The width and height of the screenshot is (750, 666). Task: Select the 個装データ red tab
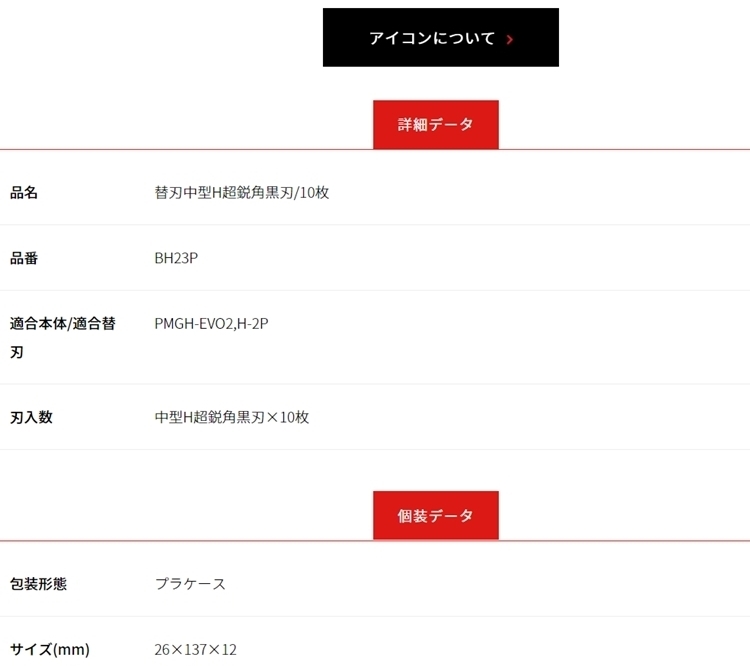pos(436,516)
